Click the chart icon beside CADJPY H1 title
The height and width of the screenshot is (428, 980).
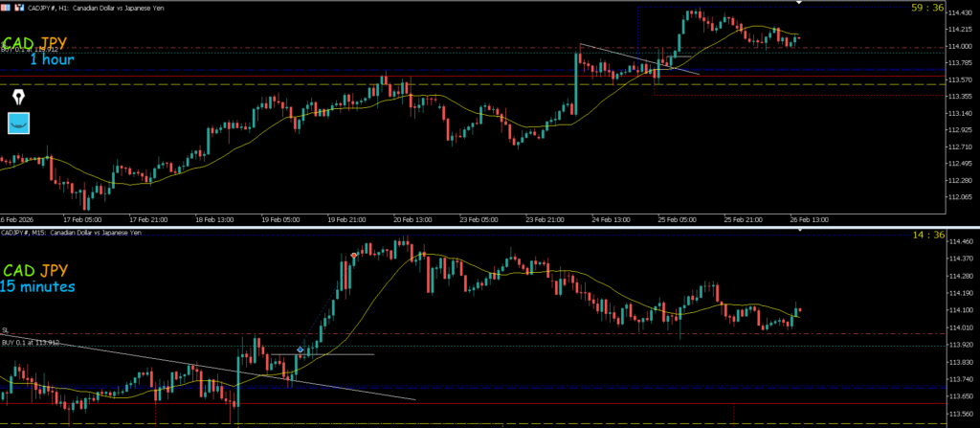coord(17,8)
